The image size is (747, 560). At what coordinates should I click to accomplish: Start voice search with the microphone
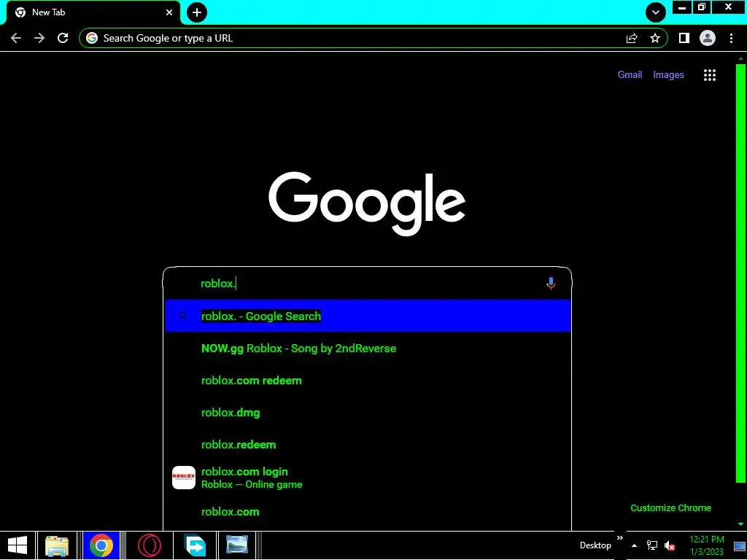pos(551,284)
